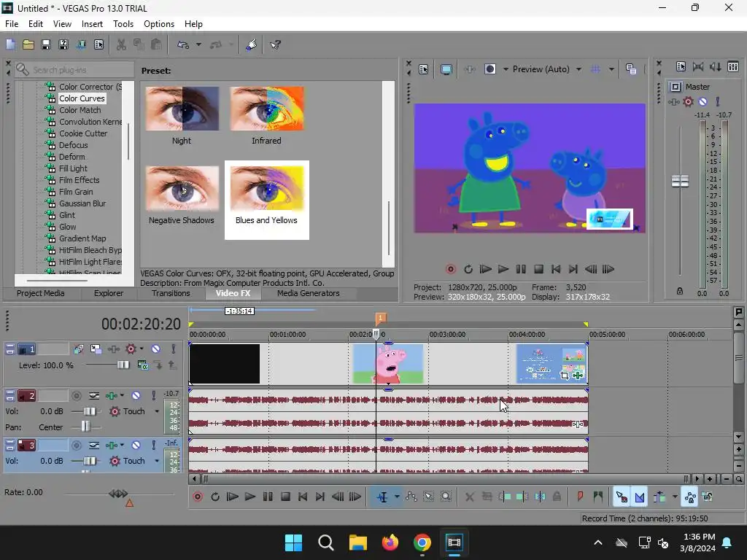Open edit tool selection dropdown arrow
This screenshot has width=747, height=560.
(x=397, y=497)
